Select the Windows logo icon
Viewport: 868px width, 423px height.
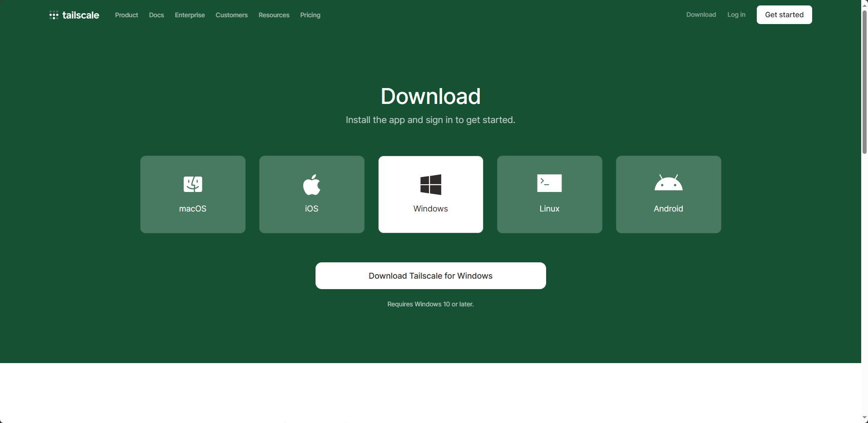coord(430,185)
